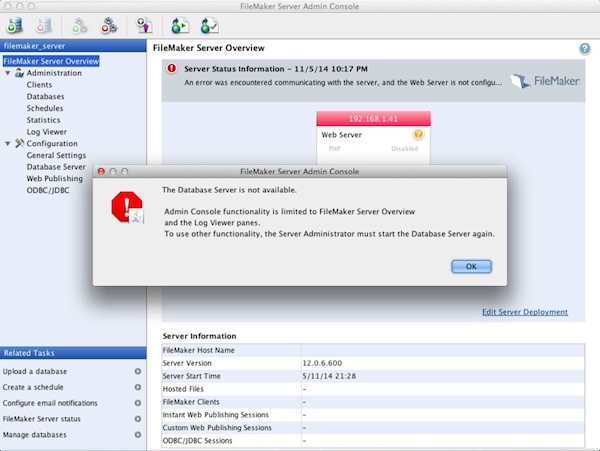Click FileMaker Server status task
Viewport: 600px width, 451px height.
click(x=42, y=419)
